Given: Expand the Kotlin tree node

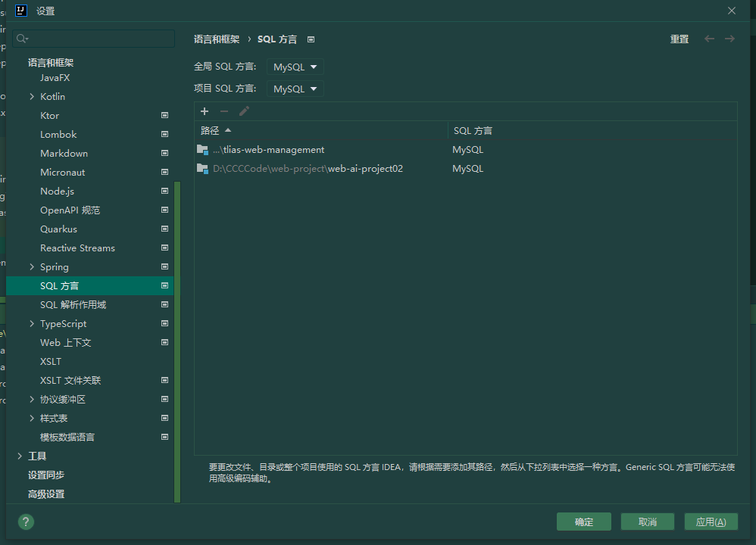Looking at the screenshot, I should click(32, 96).
